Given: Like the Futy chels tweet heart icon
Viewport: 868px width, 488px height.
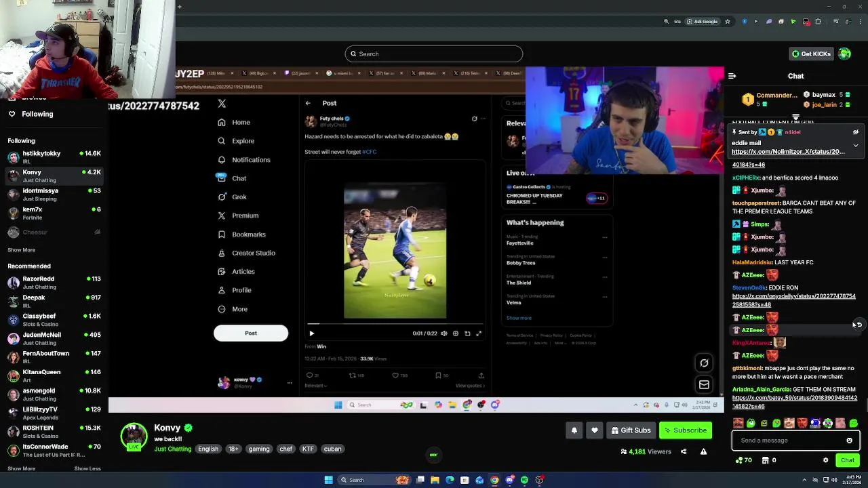Looking at the screenshot, I should click(395, 375).
